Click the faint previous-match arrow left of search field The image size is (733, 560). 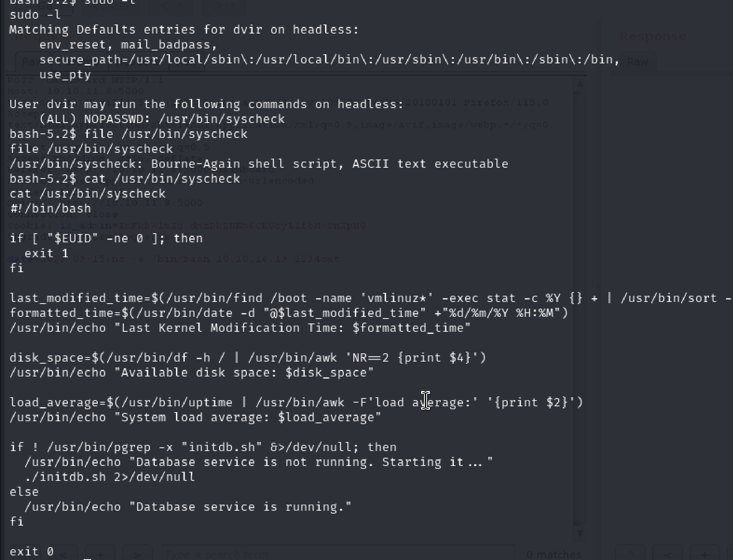(x=63, y=555)
